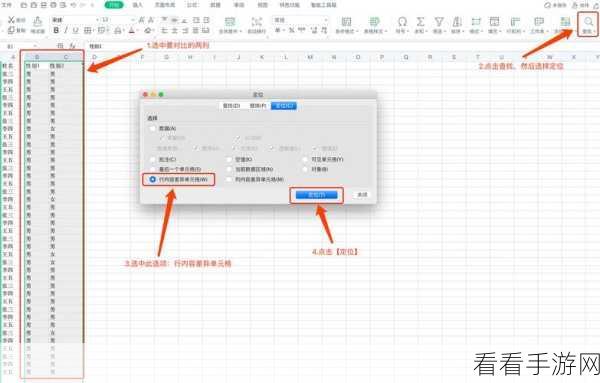Viewport: 600px width, 383px height.
Task: Click the Undo arrow in quick toolbar
Action: click(73, 5)
